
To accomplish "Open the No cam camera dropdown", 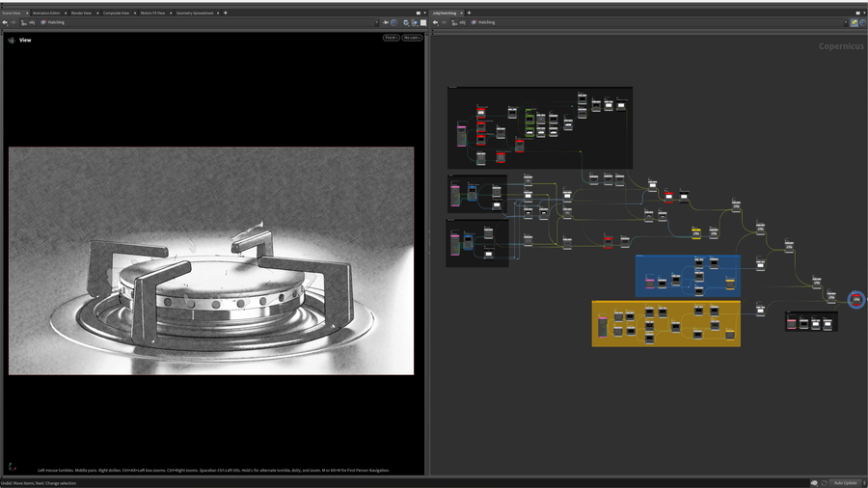I will (x=412, y=38).
